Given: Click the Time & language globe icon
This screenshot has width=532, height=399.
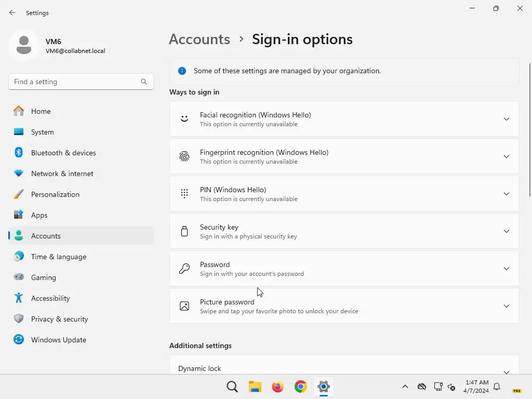Looking at the screenshot, I should click(x=19, y=256).
